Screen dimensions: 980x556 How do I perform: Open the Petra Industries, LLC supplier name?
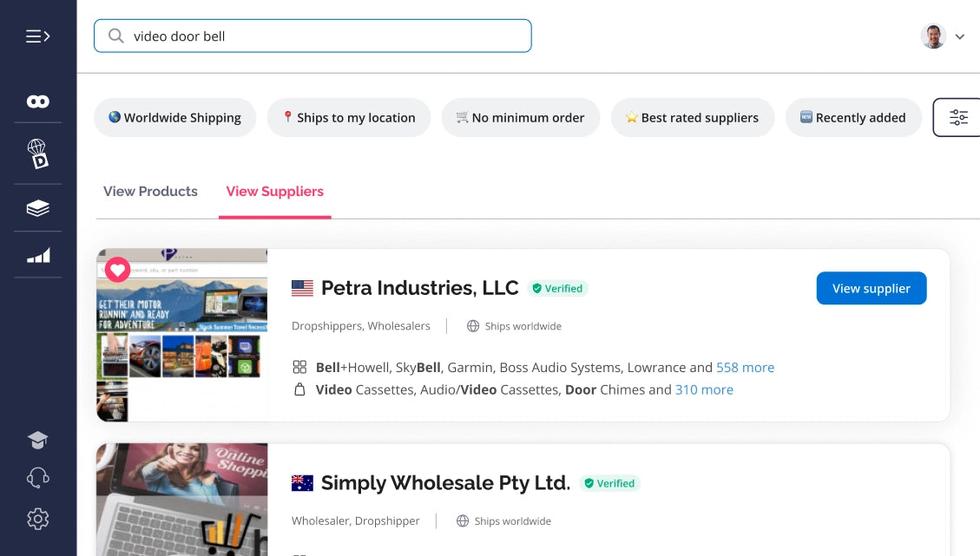pos(419,288)
